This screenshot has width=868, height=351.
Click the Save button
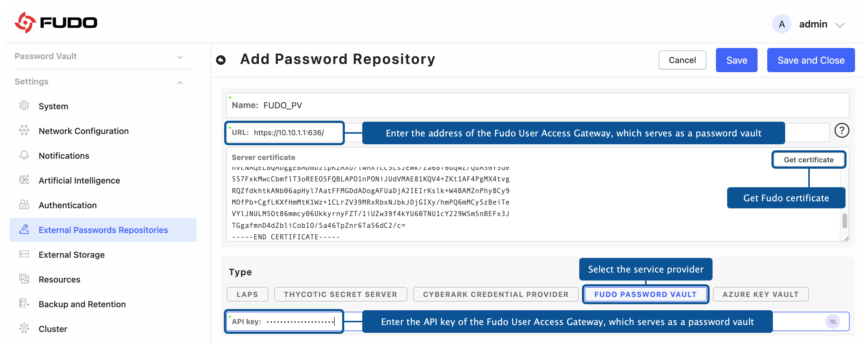click(x=736, y=60)
